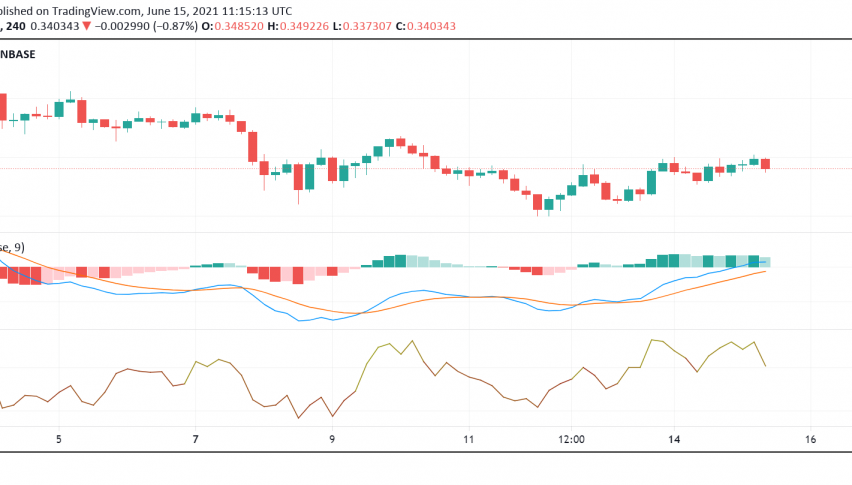Click the last red candlestick on the price chart
This screenshot has width=852, height=485.
tap(766, 164)
